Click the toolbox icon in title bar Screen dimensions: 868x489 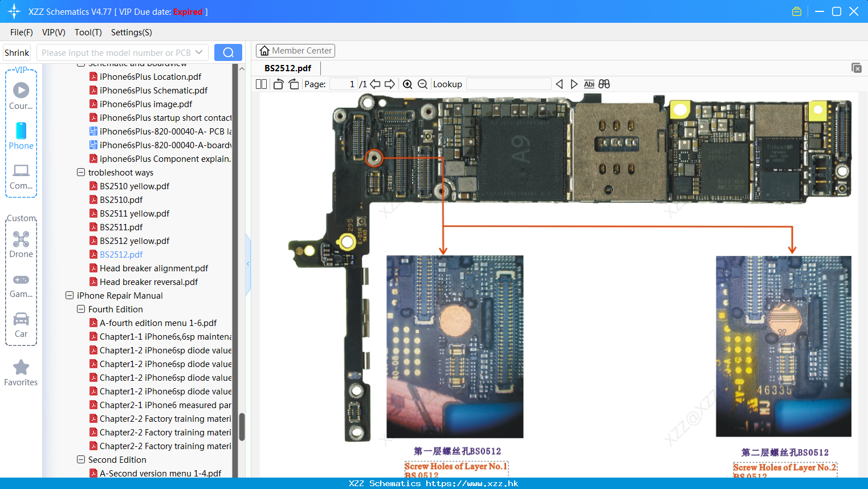[797, 11]
